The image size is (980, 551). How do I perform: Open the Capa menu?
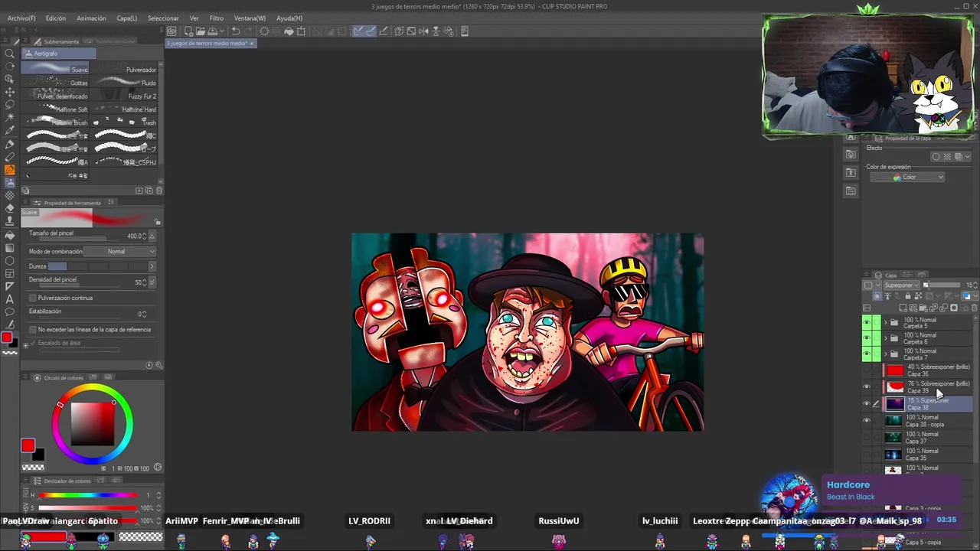click(x=127, y=18)
